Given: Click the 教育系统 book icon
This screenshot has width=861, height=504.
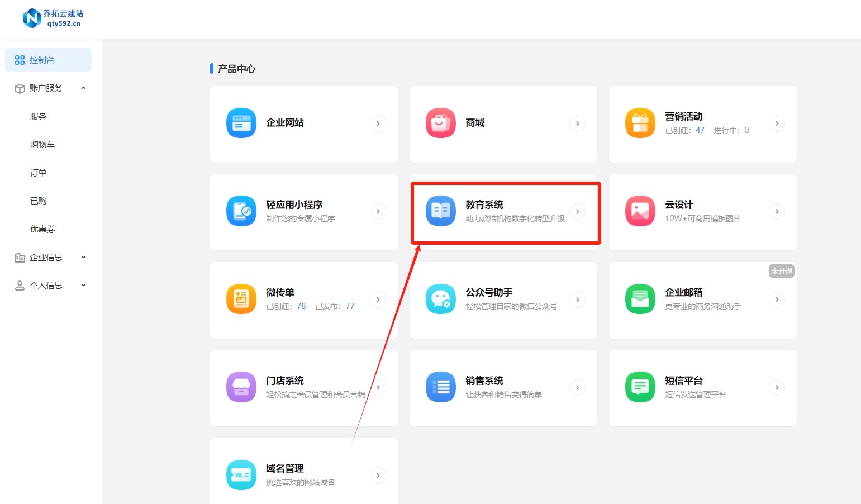Looking at the screenshot, I should click(440, 211).
